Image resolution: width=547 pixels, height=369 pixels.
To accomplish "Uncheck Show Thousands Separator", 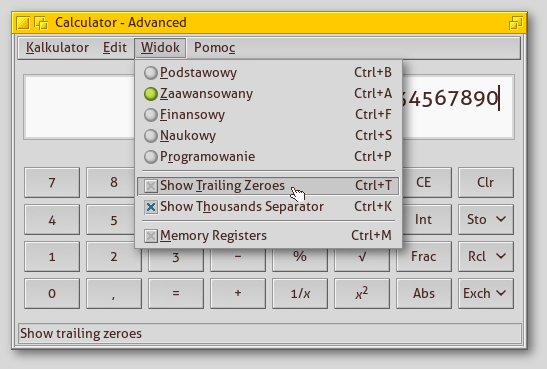I will (x=151, y=207).
